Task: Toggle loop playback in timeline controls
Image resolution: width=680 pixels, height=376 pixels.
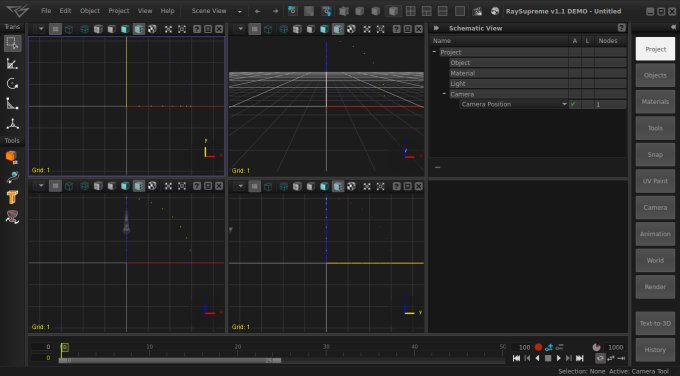Action: (x=600, y=358)
